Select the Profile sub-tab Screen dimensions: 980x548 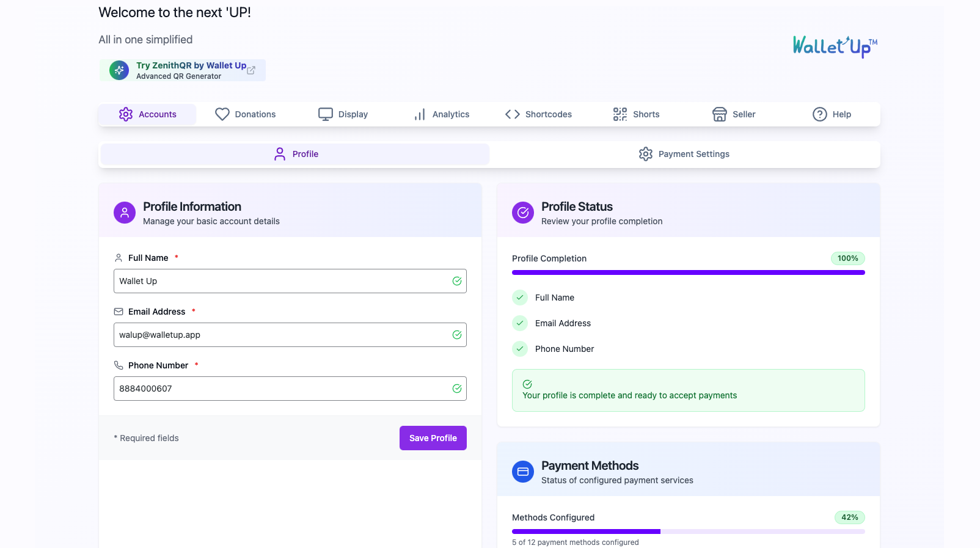point(295,154)
